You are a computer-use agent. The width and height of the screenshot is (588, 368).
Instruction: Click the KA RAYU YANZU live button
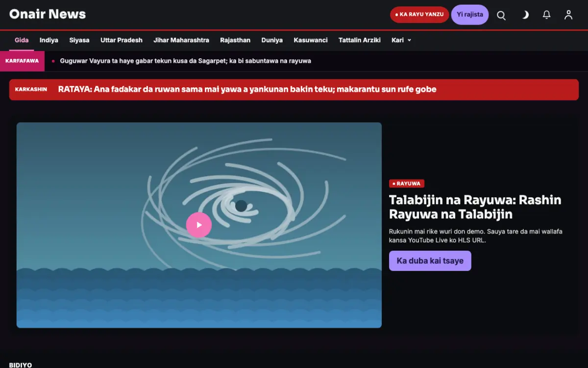pyautogui.click(x=419, y=15)
